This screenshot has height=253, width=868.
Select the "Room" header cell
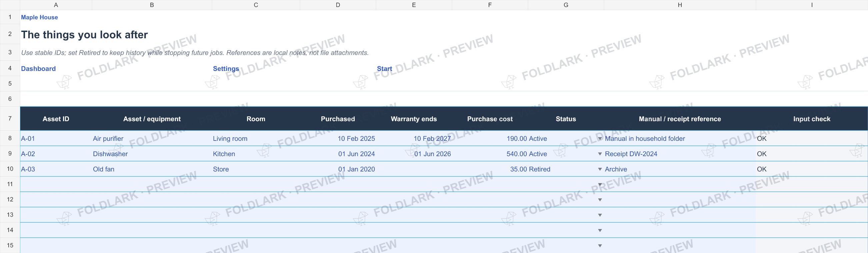tap(256, 119)
